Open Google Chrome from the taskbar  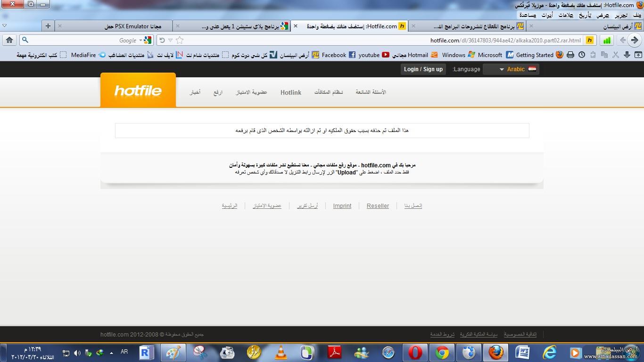442,352
